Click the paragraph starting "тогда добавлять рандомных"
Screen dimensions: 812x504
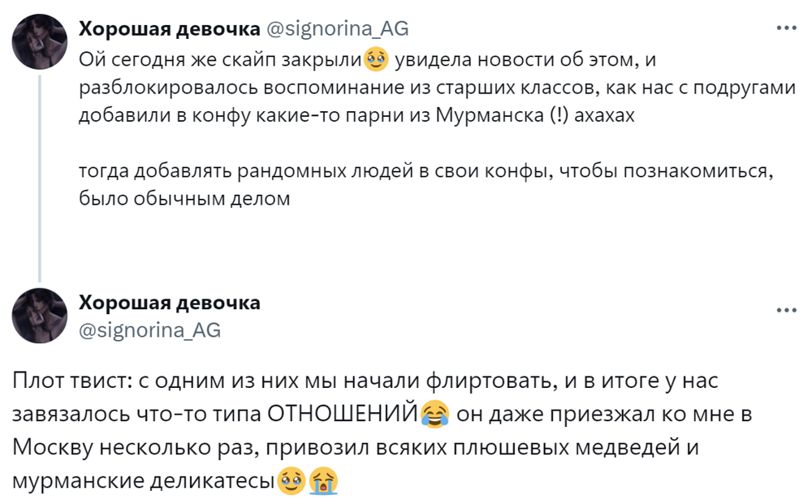click(422, 172)
